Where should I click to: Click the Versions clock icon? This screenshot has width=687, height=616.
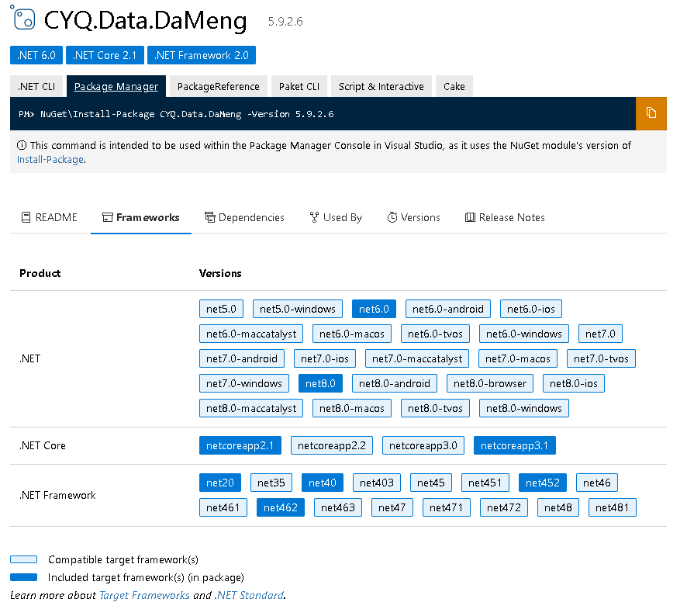point(392,217)
